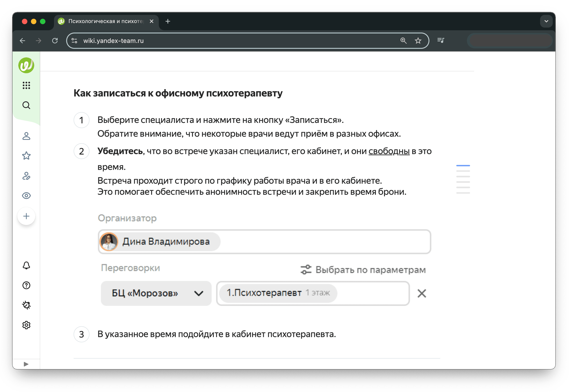Open a new browser tab
The height and width of the screenshot is (392, 569).
coord(168,21)
